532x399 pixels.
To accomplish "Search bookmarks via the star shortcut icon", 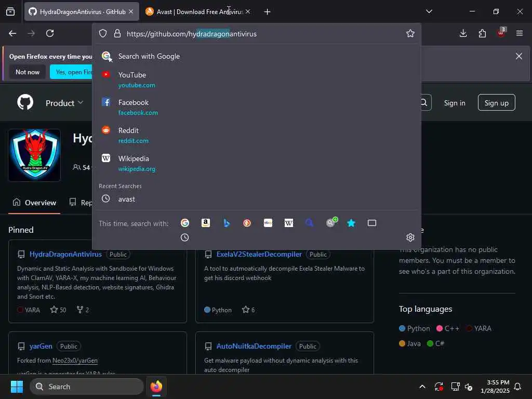I will (x=351, y=223).
